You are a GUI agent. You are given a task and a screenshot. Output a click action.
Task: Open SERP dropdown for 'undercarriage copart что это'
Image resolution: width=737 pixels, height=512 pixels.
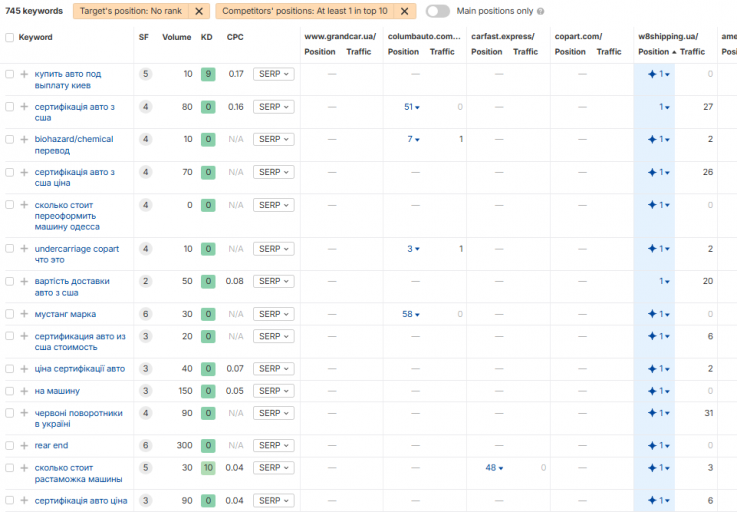pyautogui.click(x=274, y=249)
